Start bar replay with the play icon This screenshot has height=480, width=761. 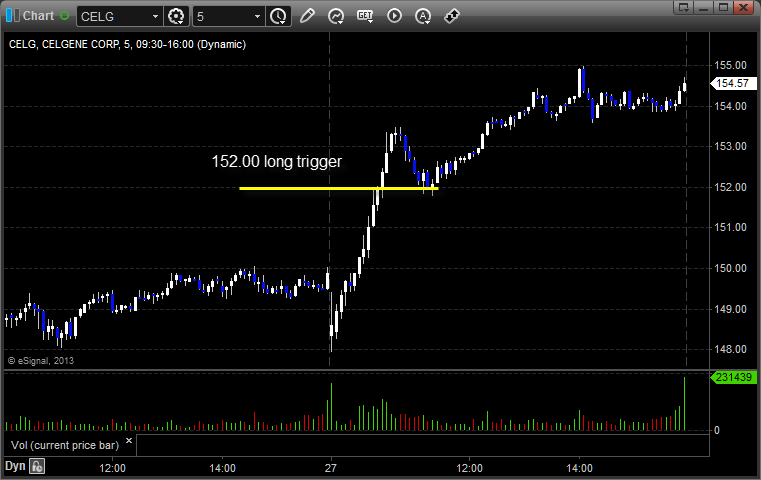[x=394, y=16]
